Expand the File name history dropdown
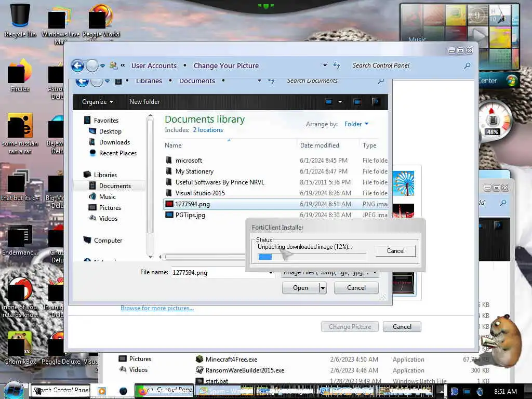Screen dimensions: 532x399 [271, 273]
